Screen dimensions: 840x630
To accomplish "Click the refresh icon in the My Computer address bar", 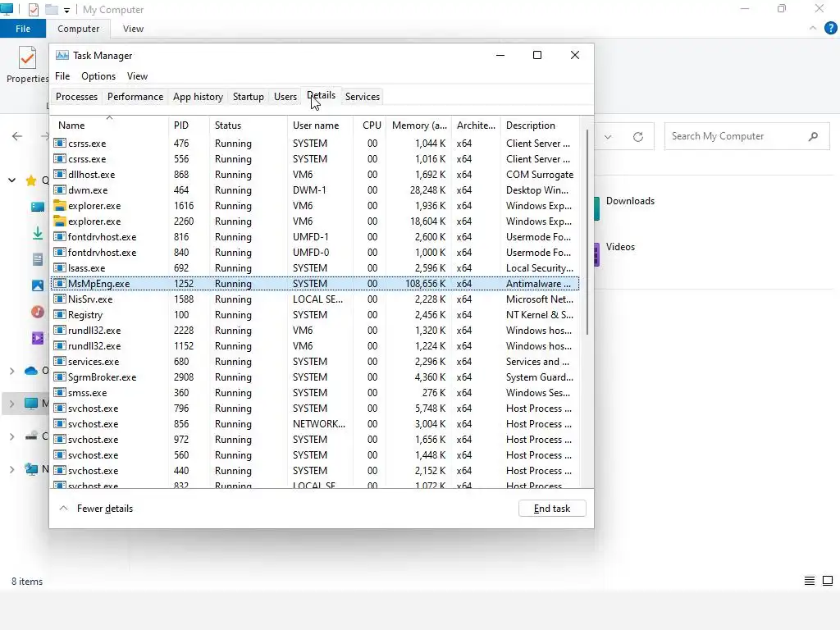I will click(x=638, y=137).
